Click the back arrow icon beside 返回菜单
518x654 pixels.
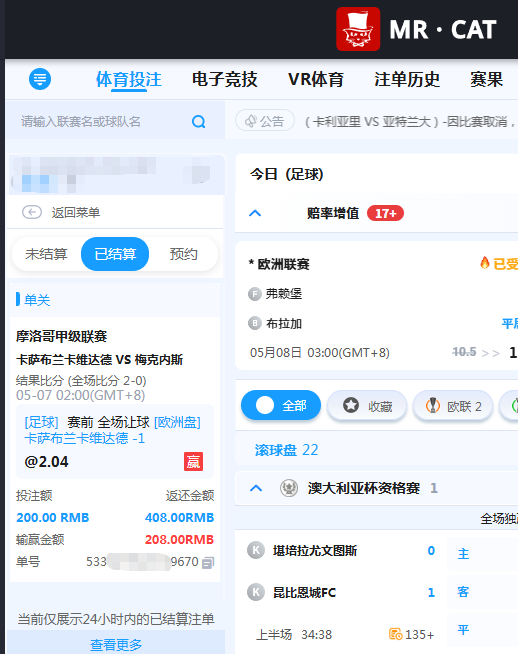coord(32,212)
